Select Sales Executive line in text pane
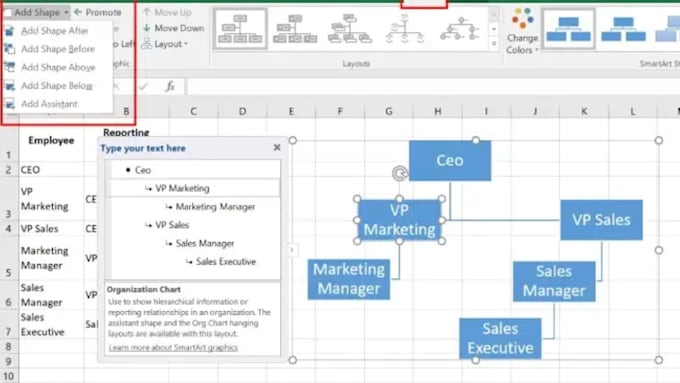Viewport: 680px width, 383px height. (x=226, y=262)
